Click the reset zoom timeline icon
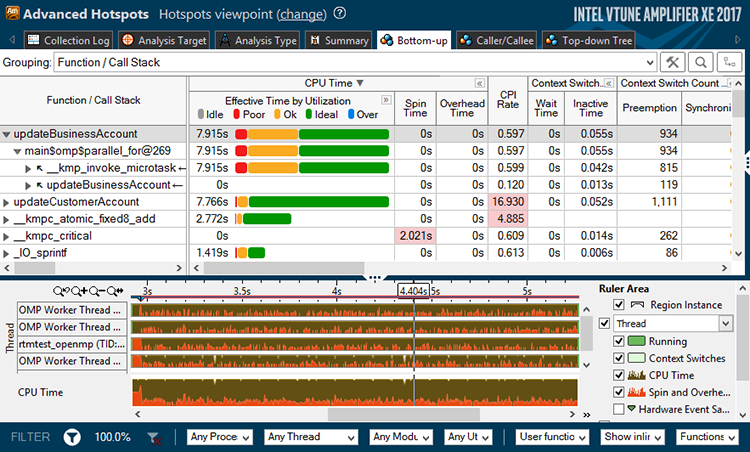Screen dimensions: 750x452 coord(115,291)
